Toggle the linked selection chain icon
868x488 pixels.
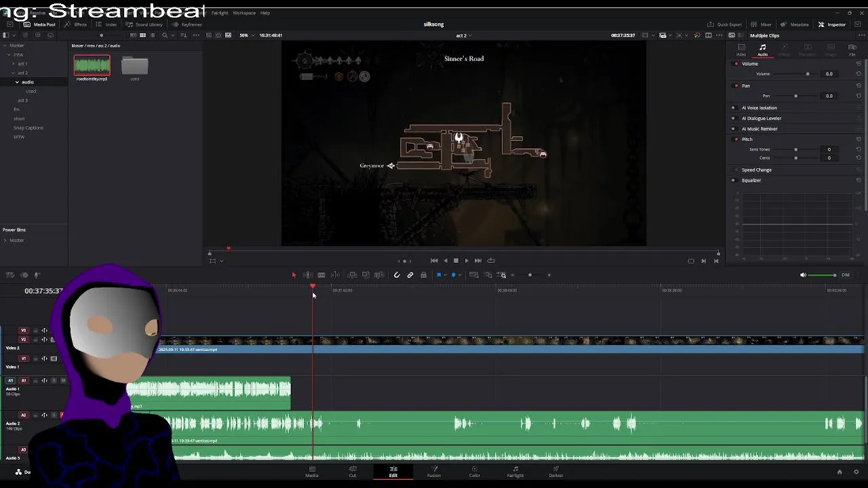[410, 275]
